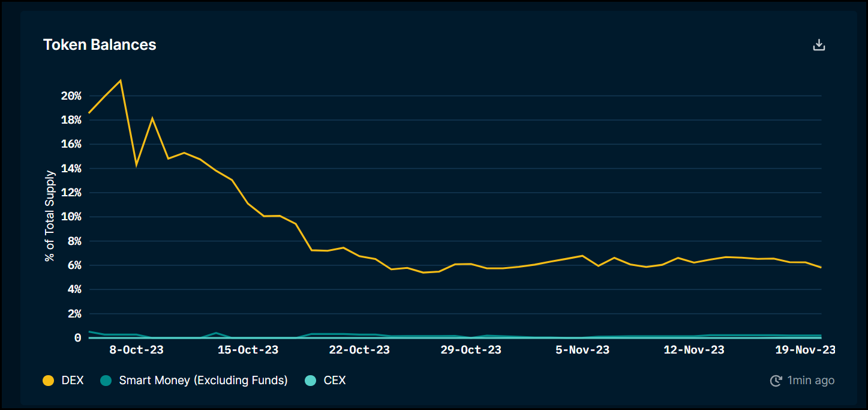868x410 pixels.
Task: Click the 12% y-axis label
Action: (x=71, y=193)
